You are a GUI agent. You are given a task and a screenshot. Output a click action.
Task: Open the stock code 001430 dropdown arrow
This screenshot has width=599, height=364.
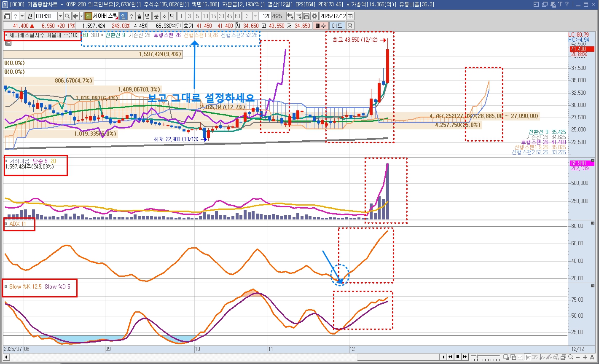coord(60,16)
